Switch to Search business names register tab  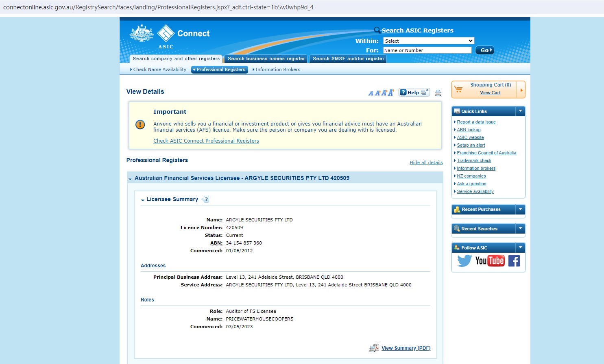point(266,59)
